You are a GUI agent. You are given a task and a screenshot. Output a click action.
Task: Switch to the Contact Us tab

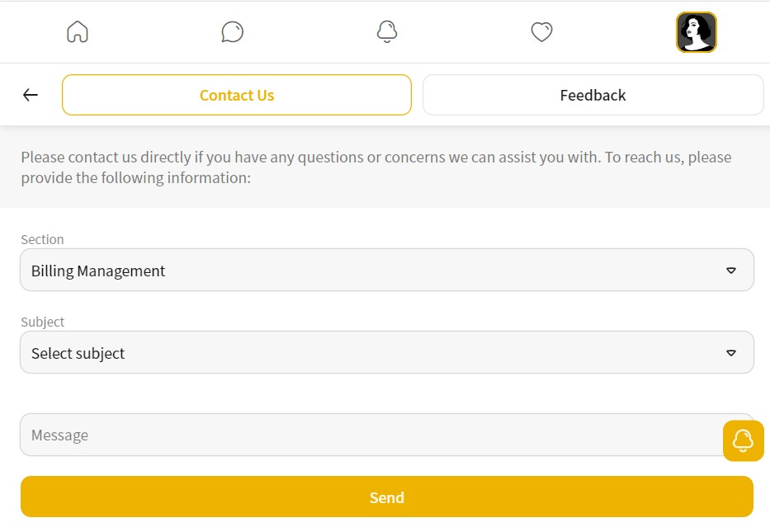(x=236, y=95)
